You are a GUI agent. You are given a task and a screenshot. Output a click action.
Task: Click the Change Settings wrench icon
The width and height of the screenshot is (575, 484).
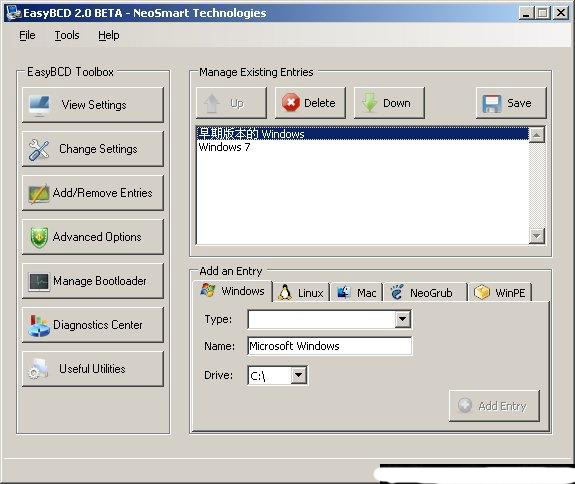pyautogui.click(x=39, y=150)
